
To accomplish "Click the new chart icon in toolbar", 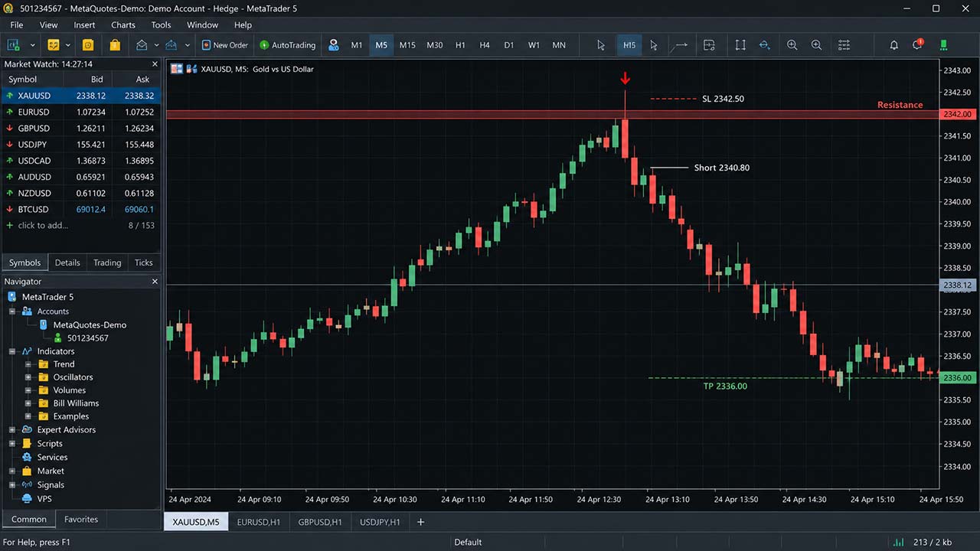I will 13,45.
